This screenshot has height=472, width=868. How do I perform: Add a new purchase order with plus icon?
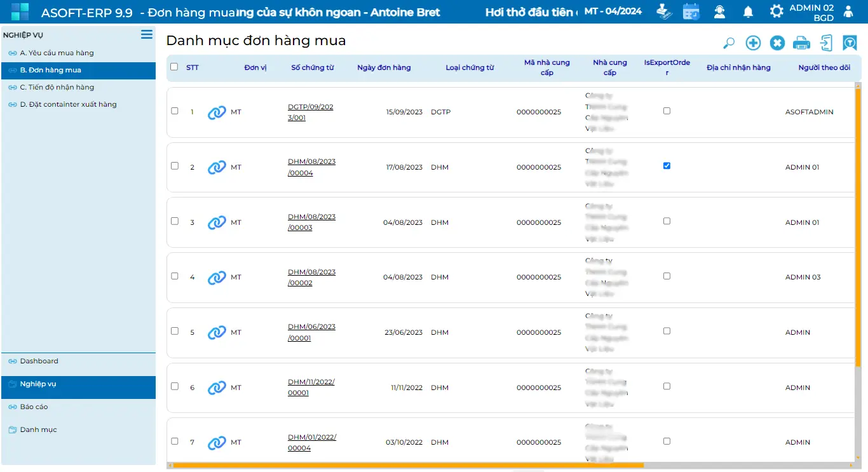pos(753,43)
